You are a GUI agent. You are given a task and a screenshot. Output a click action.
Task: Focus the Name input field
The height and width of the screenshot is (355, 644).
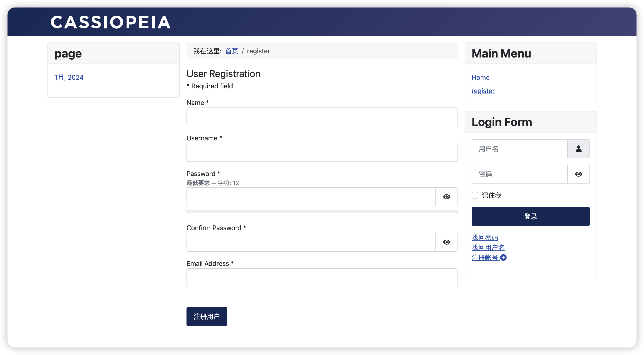(x=322, y=117)
